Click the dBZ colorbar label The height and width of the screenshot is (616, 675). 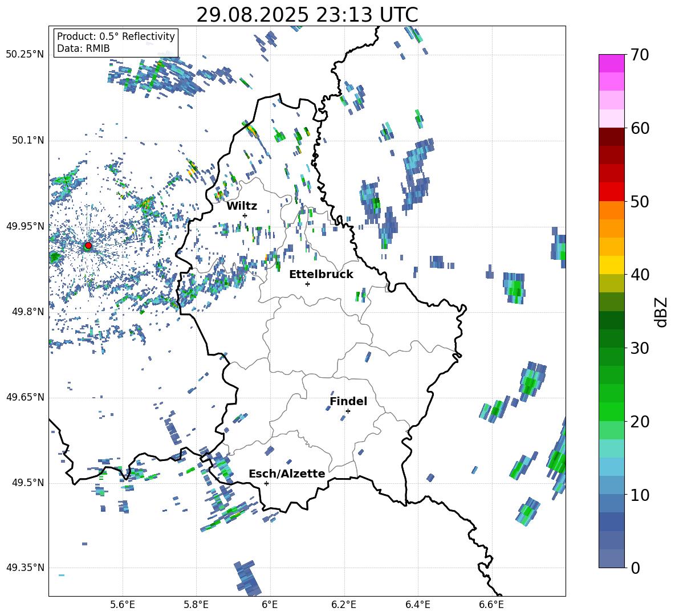tap(662, 312)
